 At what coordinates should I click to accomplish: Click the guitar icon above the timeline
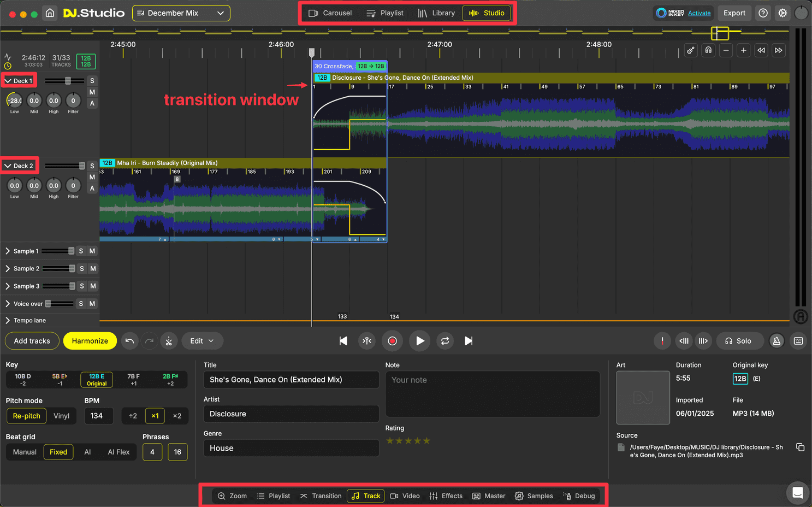tap(691, 50)
